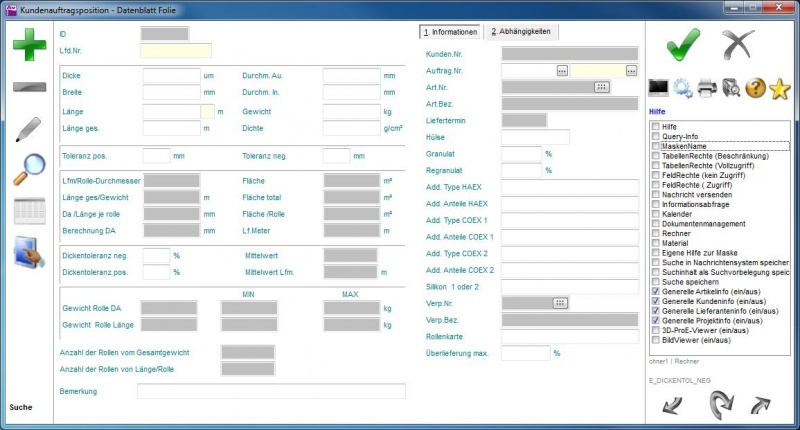Click the Rechner link below the help list
Viewport: 800px width, 430px height.
[x=686, y=360]
